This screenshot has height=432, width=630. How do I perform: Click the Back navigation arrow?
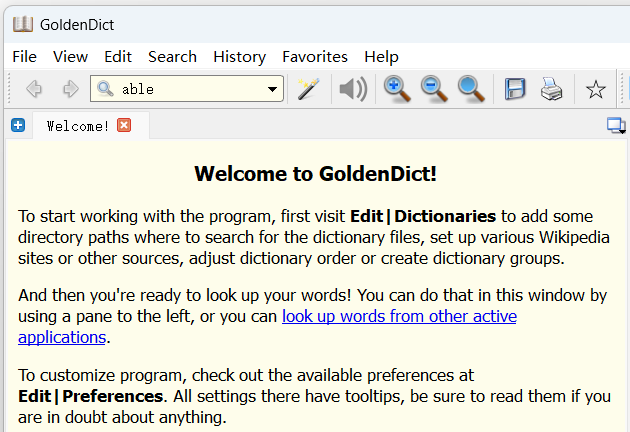pos(34,90)
